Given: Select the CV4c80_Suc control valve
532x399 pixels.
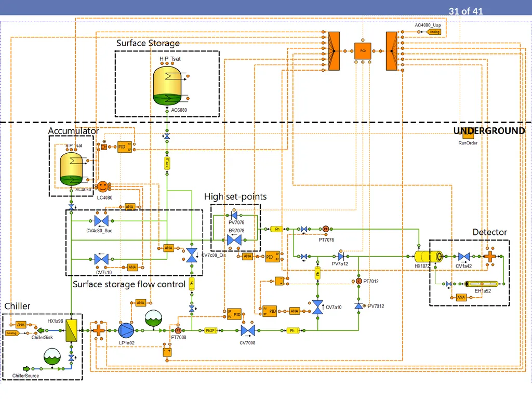Looking at the screenshot, I should (101, 221).
